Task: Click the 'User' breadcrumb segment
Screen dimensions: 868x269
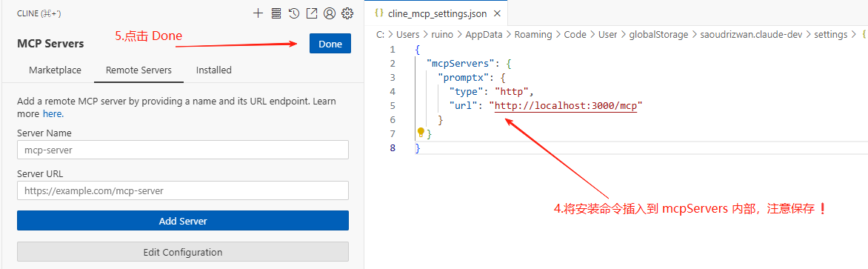Action: [608, 34]
